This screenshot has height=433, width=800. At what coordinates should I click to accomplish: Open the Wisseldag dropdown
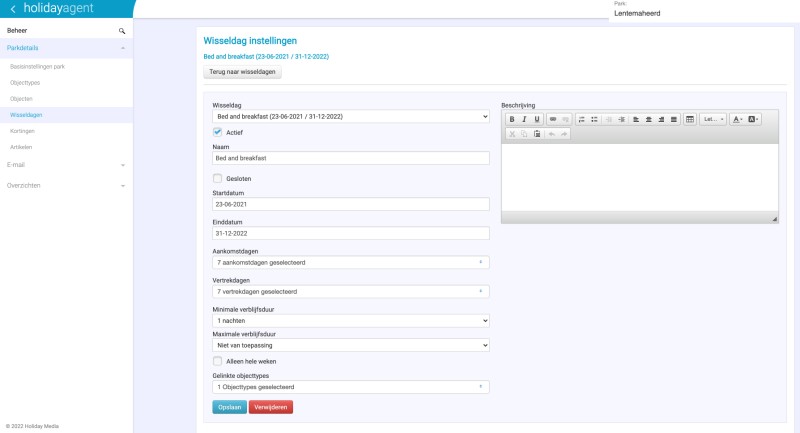[351, 116]
